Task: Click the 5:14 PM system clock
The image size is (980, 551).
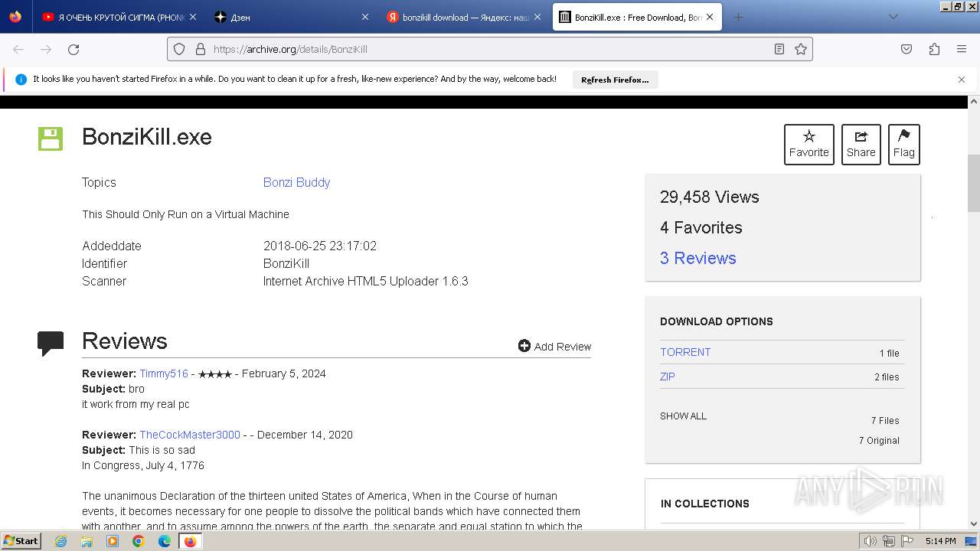Action: (x=940, y=541)
